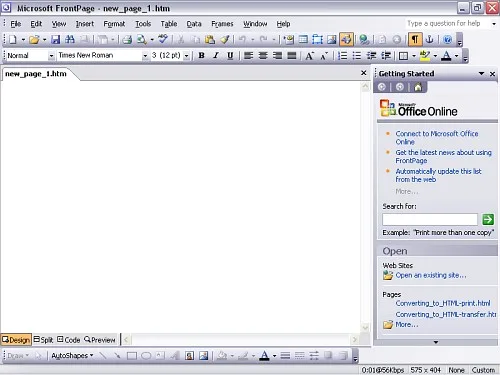Click the Center align icon
The image size is (500, 375).
(263, 56)
